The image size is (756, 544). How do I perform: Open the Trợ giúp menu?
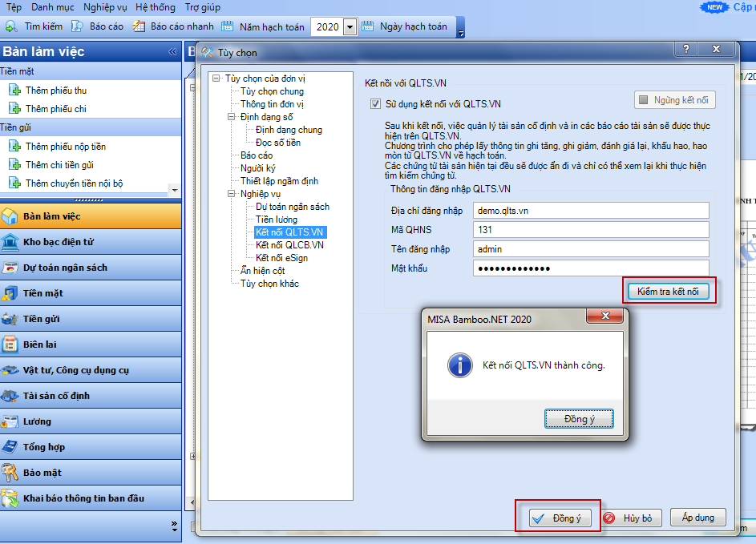click(203, 7)
